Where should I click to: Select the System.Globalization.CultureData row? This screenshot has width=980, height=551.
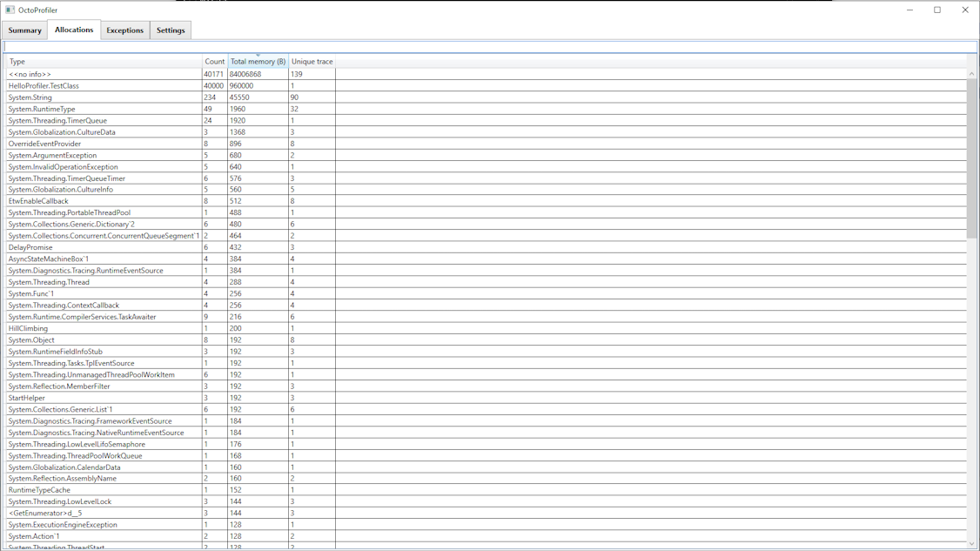point(487,132)
